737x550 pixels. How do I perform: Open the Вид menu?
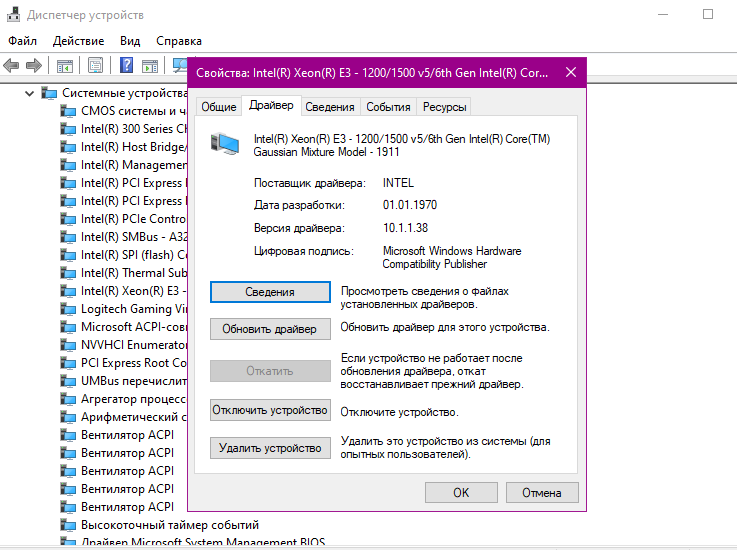[x=130, y=41]
